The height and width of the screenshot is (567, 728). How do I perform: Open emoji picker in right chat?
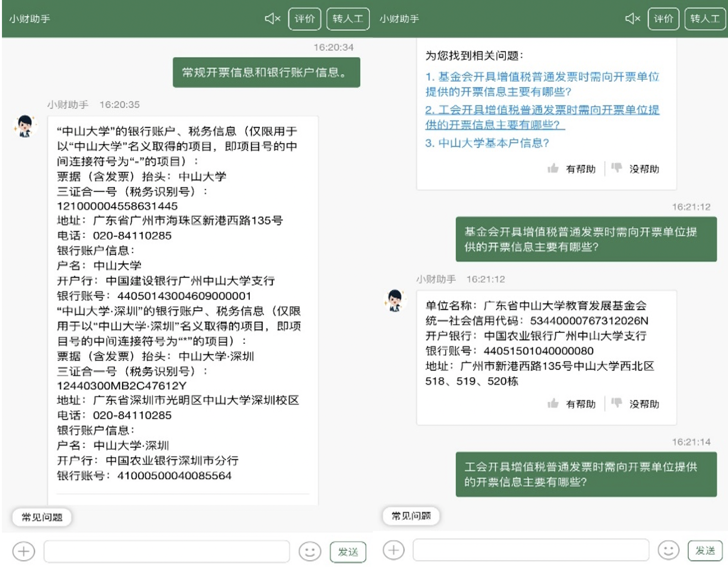click(668, 550)
